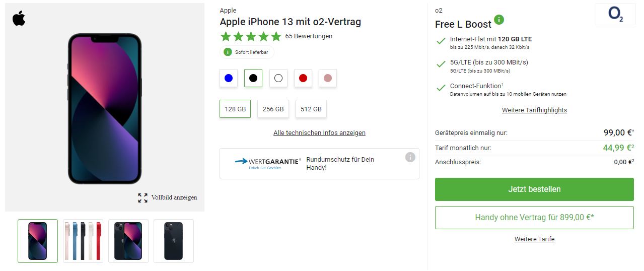Image resolution: width=644 pixels, height=271 pixels.
Task: Click the Sofort lieferbar info icon
Action: pos(228,52)
